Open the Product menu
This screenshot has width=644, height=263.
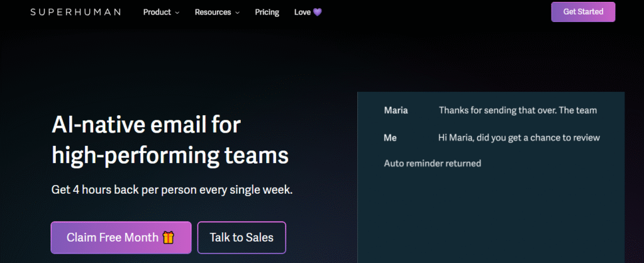162,13
